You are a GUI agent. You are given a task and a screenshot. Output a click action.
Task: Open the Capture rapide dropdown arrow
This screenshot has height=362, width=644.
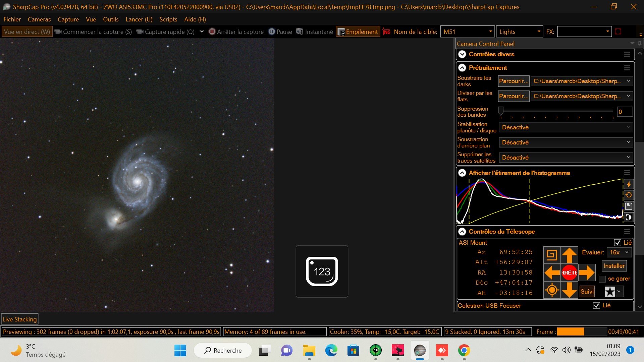pyautogui.click(x=202, y=32)
